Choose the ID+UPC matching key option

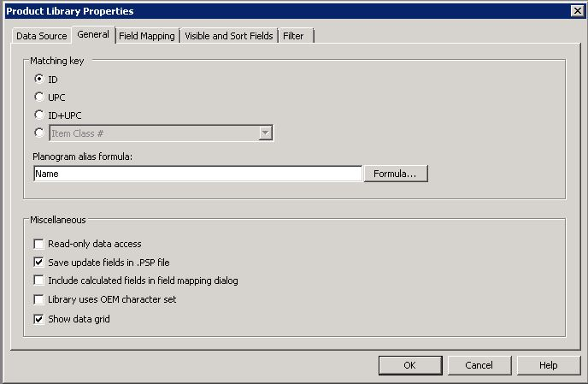coord(39,115)
